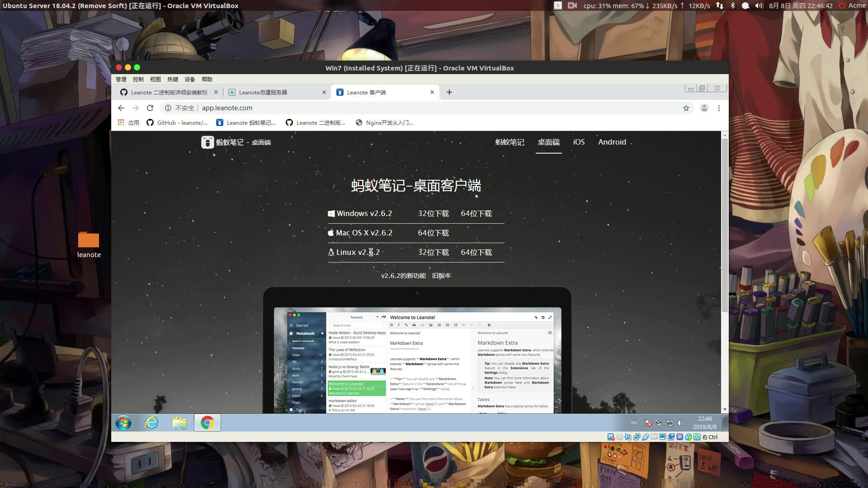Select Chrome icon on Win7 taskbar

[208, 423]
